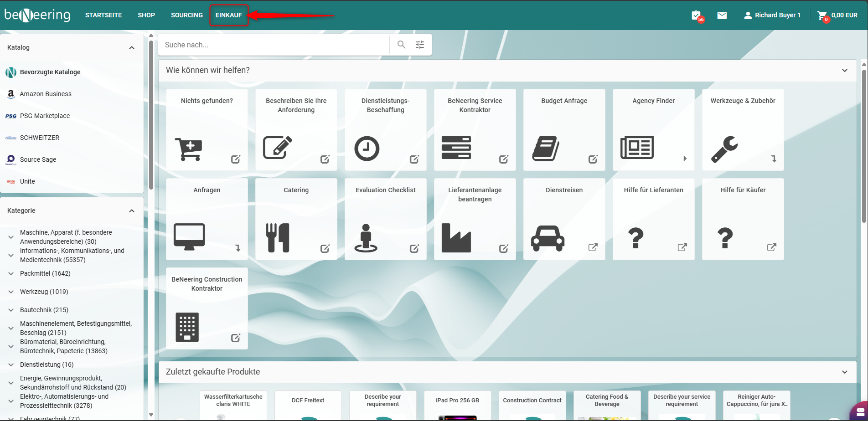
Task: Expand the Packmittel category
Action: (x=11, y=274)
